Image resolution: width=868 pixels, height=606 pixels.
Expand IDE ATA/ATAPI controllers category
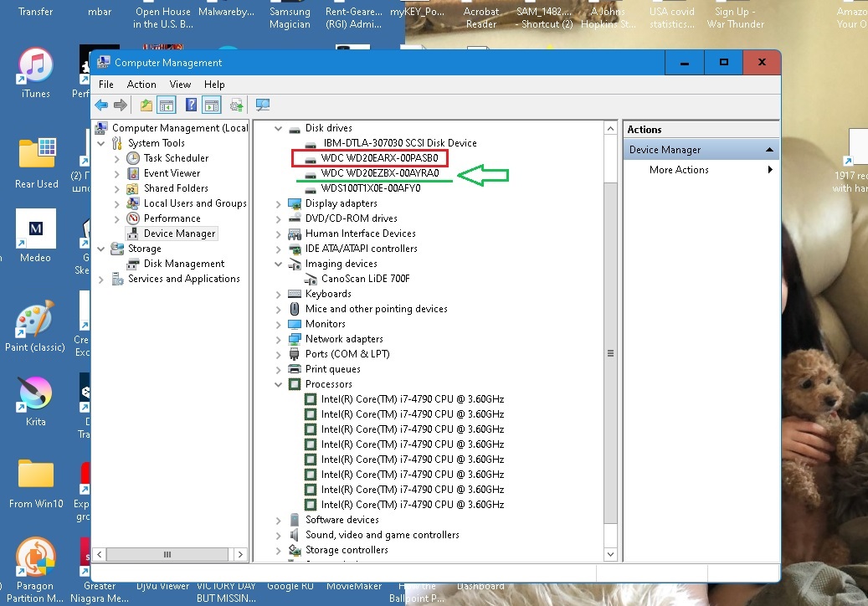pos(278,249)
